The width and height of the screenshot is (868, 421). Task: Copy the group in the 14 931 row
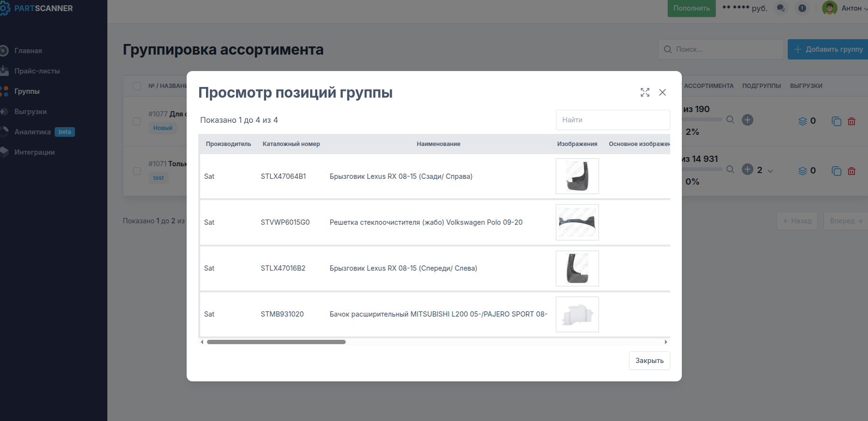coord(837,171)
